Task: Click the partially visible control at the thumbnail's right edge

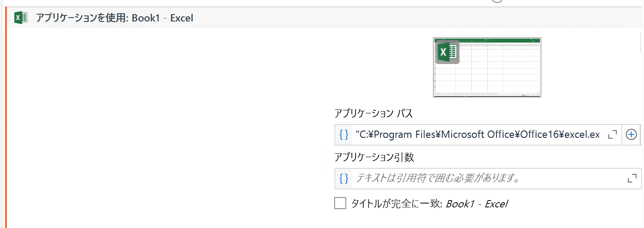Action: [642, 43]
